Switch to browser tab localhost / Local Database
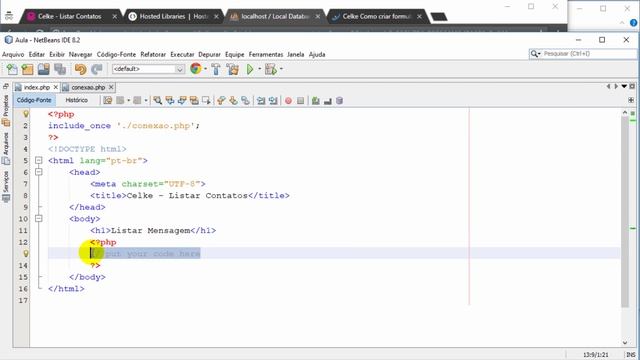The image size is (640, 360). click(275, 16)
